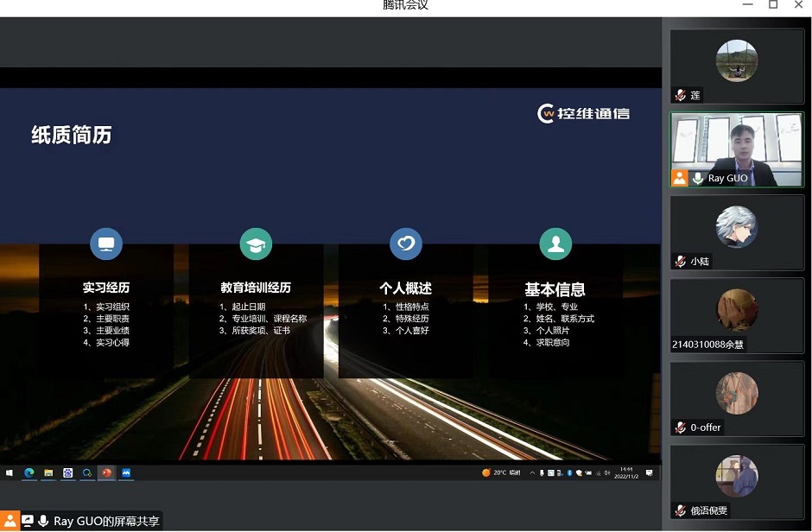Viewport: 812px width, 532px height.
Task: Click the muted microphone icon for 0-offer
Action: click(681, 427)
